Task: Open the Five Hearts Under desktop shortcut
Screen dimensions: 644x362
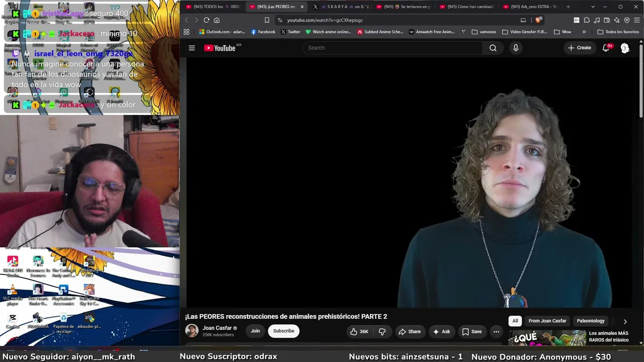Action: coord(38,295)
